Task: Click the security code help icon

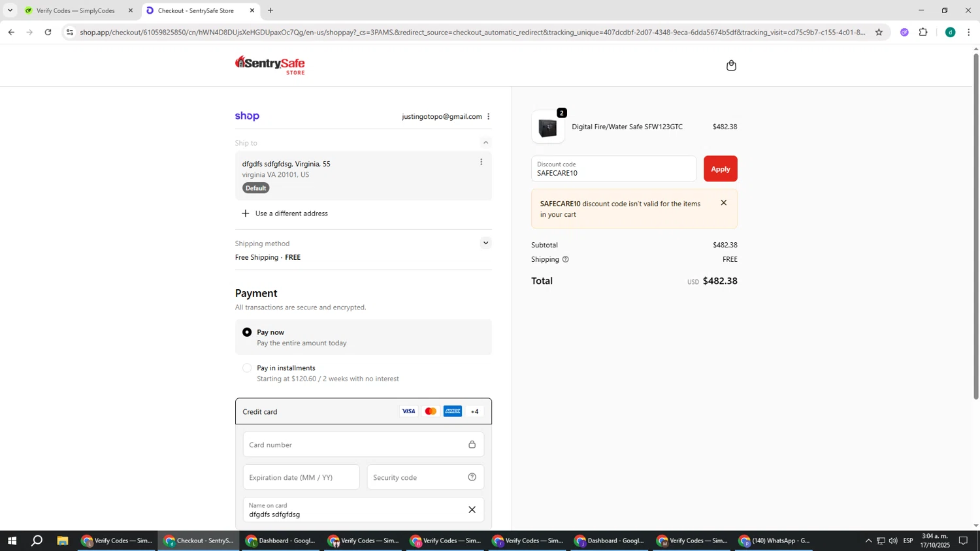Action: pyautogui.click(x=472, y=477)
